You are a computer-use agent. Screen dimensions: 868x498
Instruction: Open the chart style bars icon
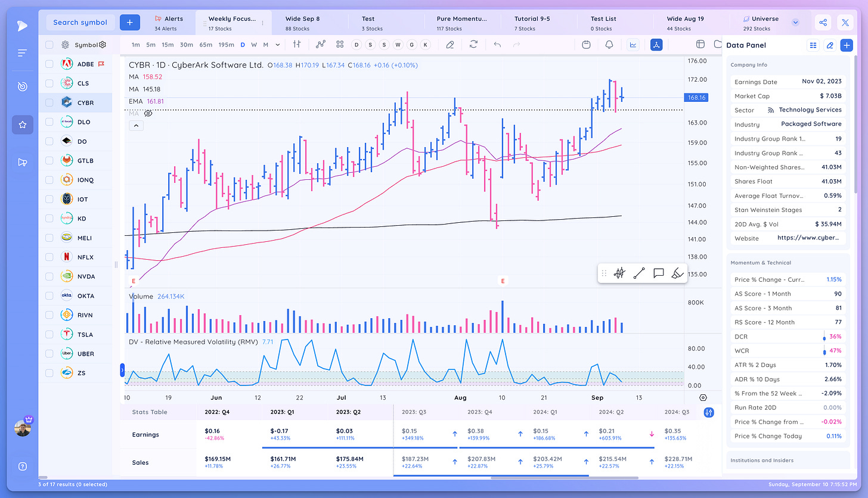297,44
